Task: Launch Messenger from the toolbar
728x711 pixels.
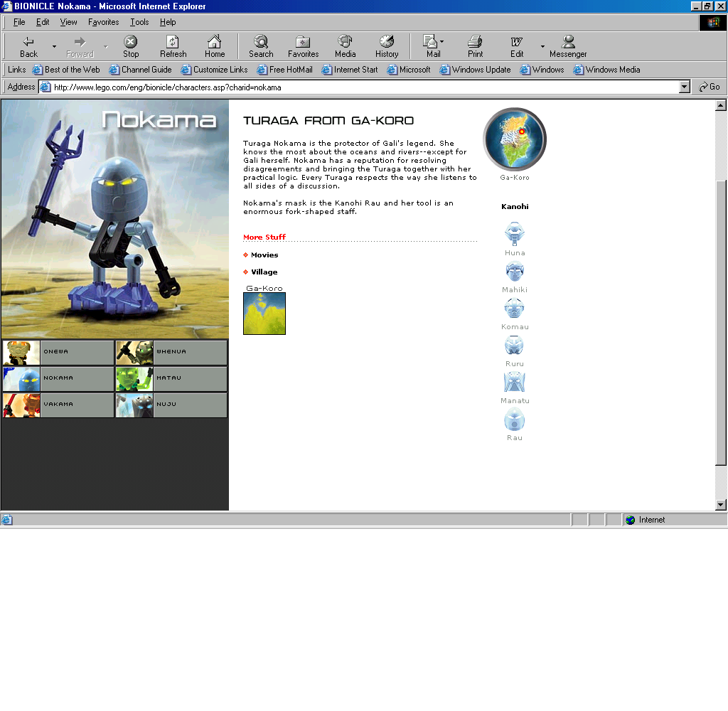Action: pos(568,47)
